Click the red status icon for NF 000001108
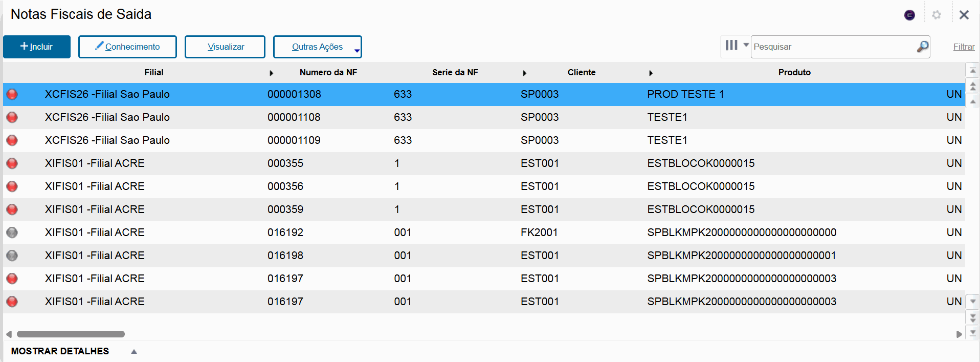The height and width of the screenshot is (362, 980). click(12, 117)
